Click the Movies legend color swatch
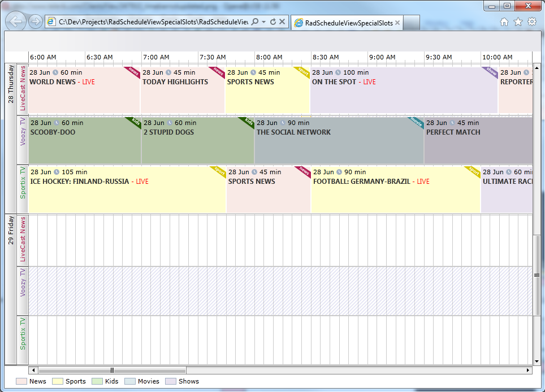 [x=130, y=381]
